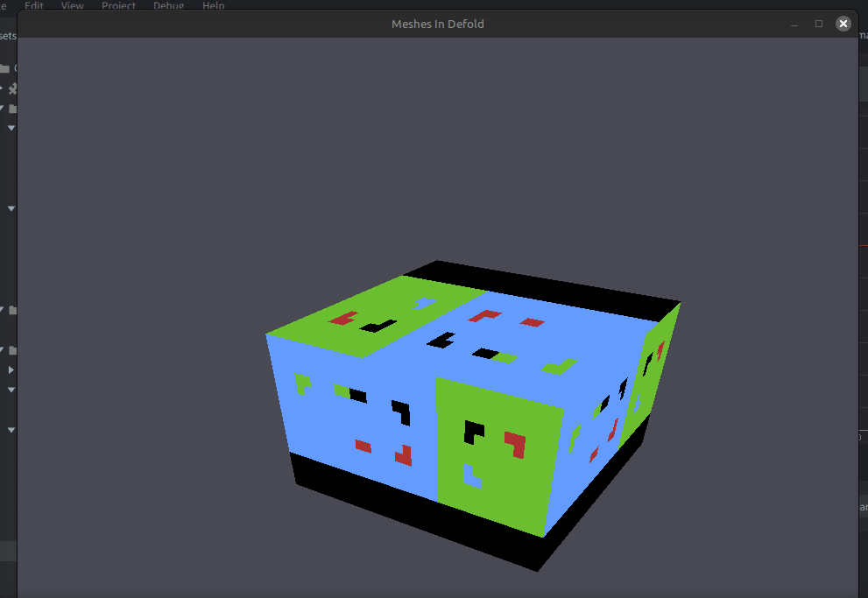This screenshot has height=598, width=868.
Task: Open the Debug menu
Action: tap(169, 5)
